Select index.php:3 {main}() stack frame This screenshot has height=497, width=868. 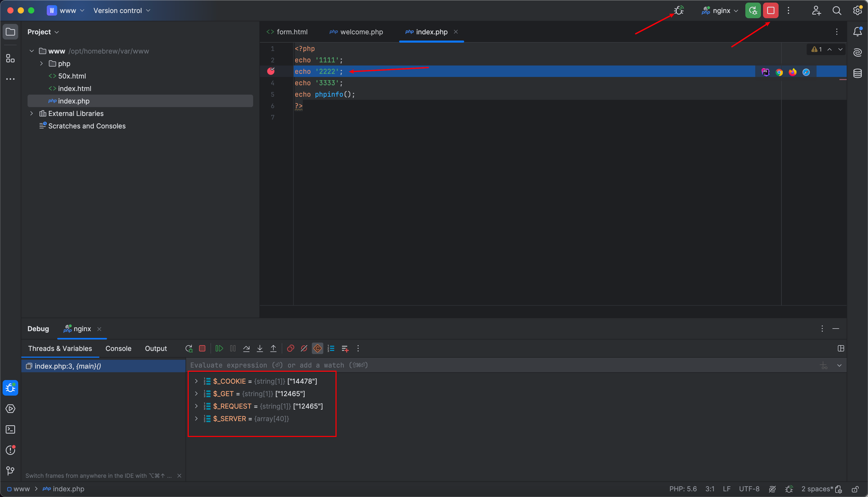tap(104, 366)
